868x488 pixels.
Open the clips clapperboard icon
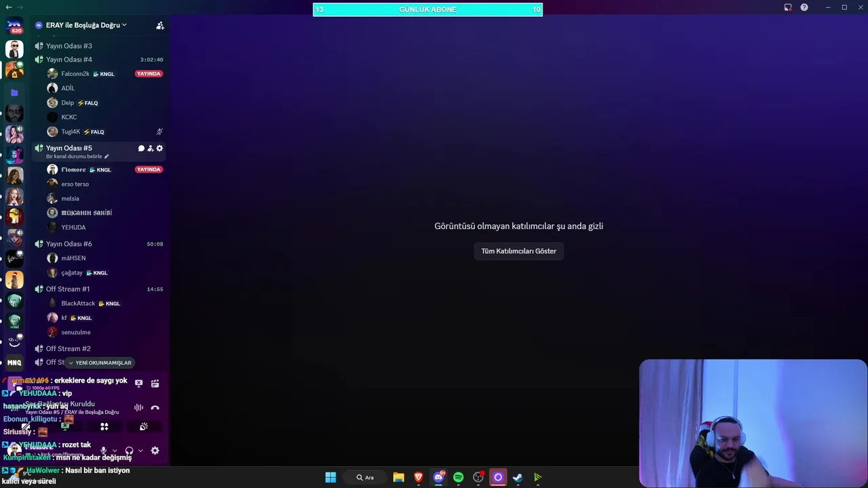click(x=155, y=383)
